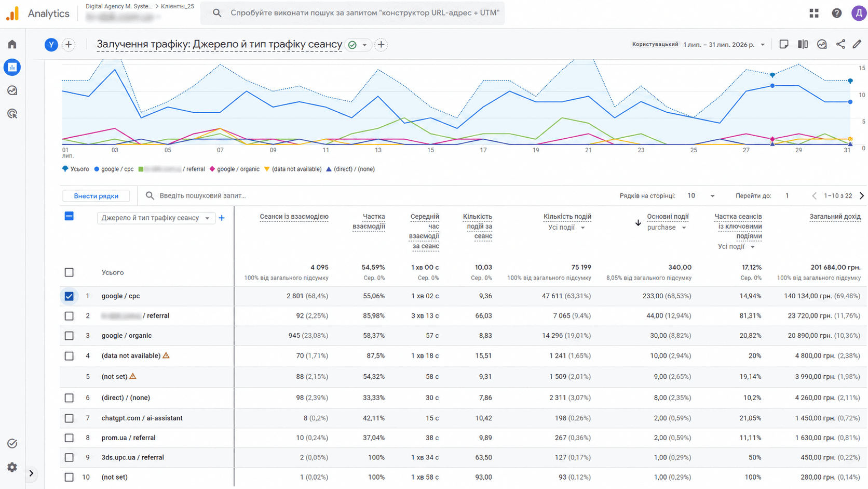Open the purchase key events dropdown

pos(667,228)
